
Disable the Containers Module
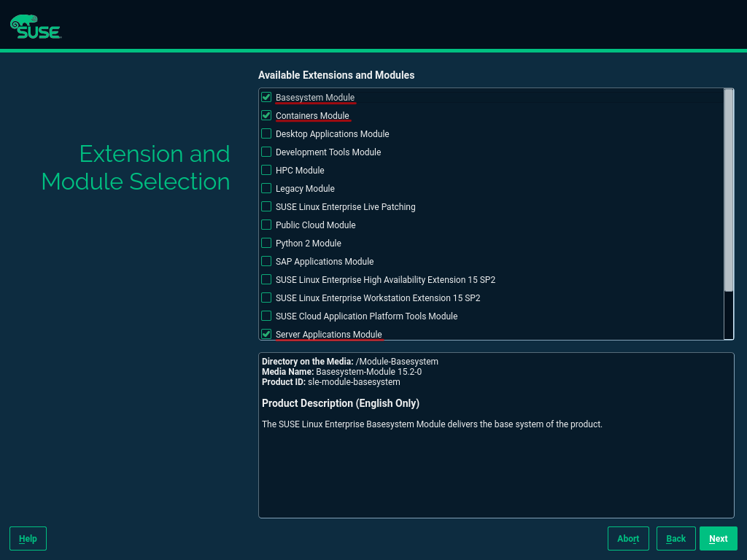pos(266,114)
